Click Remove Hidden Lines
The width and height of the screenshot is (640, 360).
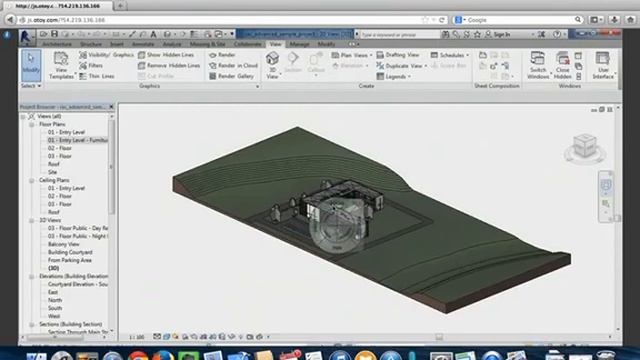(x=169, y=65)
